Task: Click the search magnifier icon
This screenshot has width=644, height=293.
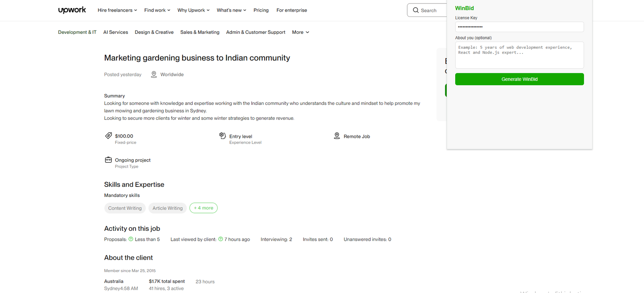Action: click(416, 10)
